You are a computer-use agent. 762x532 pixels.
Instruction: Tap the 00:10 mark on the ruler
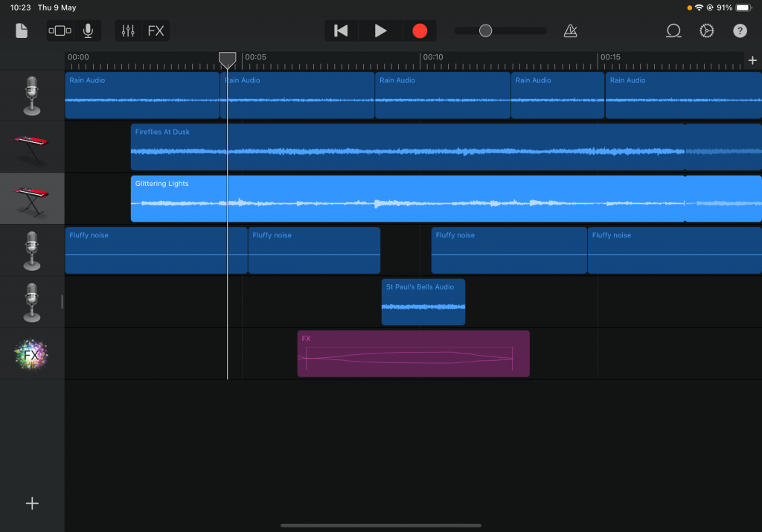[x=432, y=57]
